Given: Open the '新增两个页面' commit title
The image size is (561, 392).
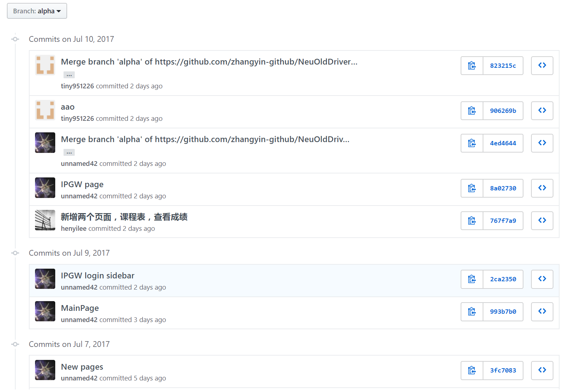Looking at the screenshot, I should [124, 217].
